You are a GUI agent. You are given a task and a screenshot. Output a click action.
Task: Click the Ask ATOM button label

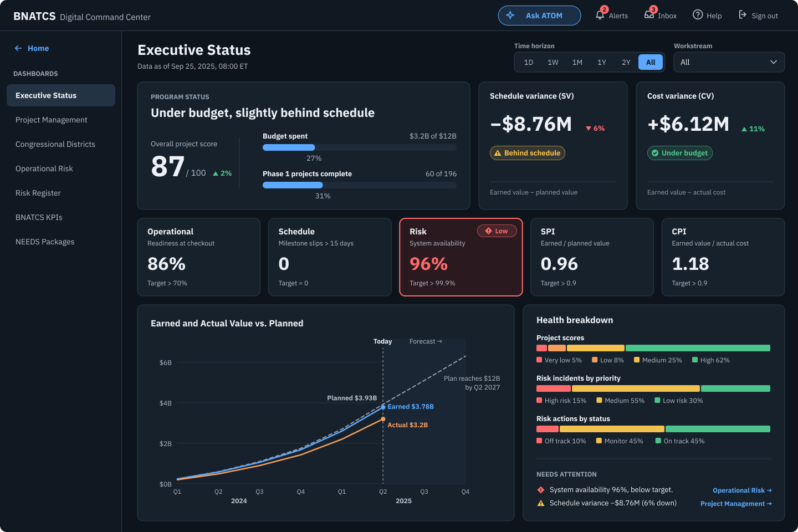(x=544, y=16)
